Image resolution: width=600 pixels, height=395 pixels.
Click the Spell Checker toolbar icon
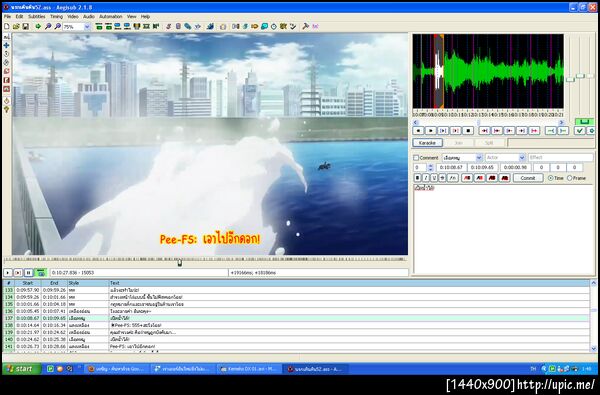point(293,26)
